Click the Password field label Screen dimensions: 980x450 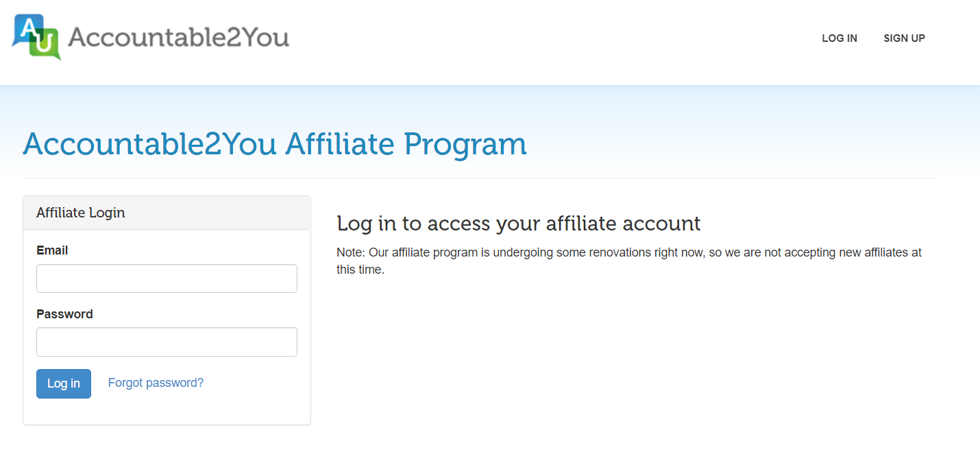pyautogui.click(x=64, y=314)
